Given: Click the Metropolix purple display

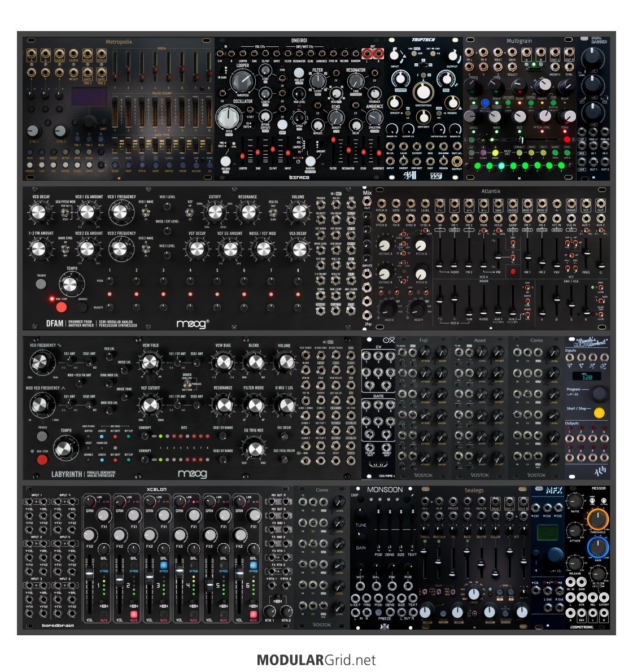Looking at the screenshot, I should [x=89, y=97].
